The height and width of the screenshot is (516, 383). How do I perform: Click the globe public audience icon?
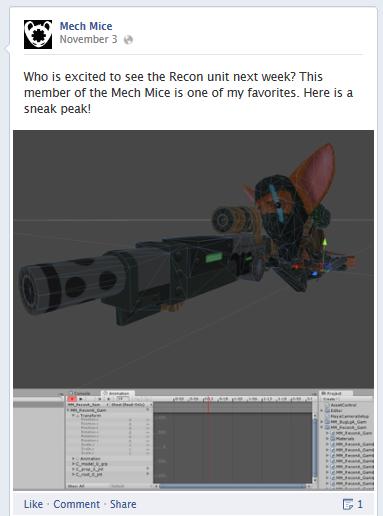pyautogui.click(x=128, y=40)
